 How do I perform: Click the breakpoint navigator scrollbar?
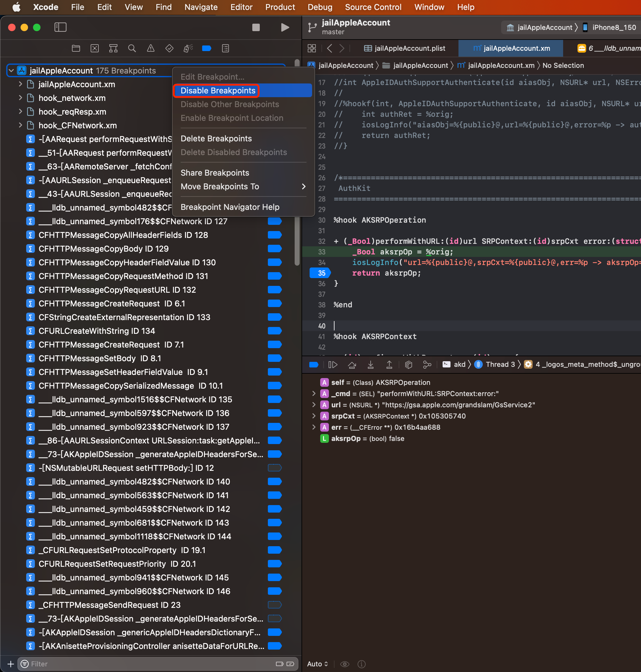point(297,162)
